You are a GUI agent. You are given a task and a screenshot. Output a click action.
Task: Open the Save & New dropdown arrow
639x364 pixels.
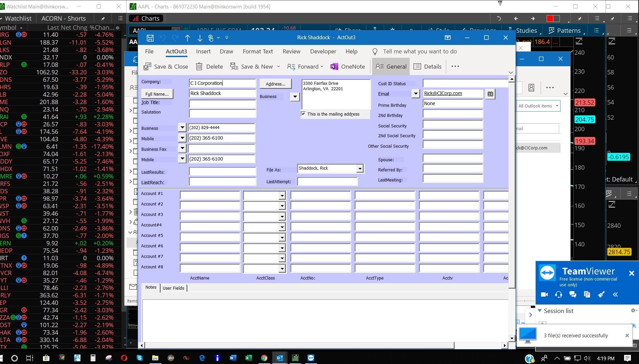click(278, 67)
